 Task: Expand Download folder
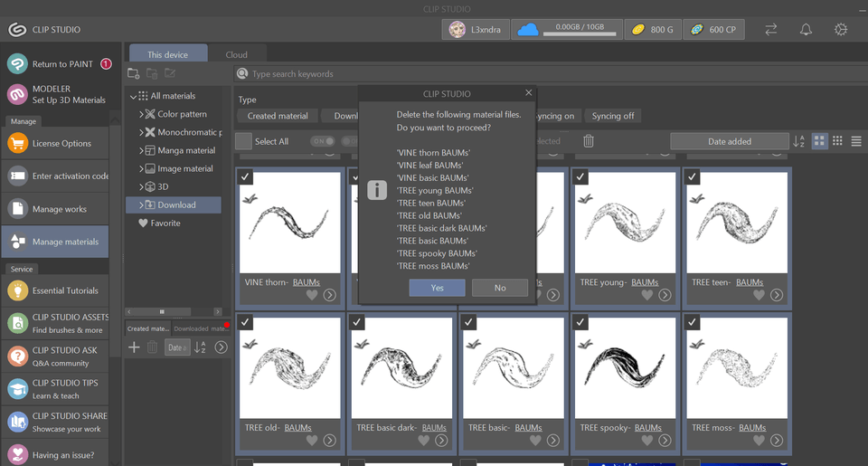tap(141, 205)
